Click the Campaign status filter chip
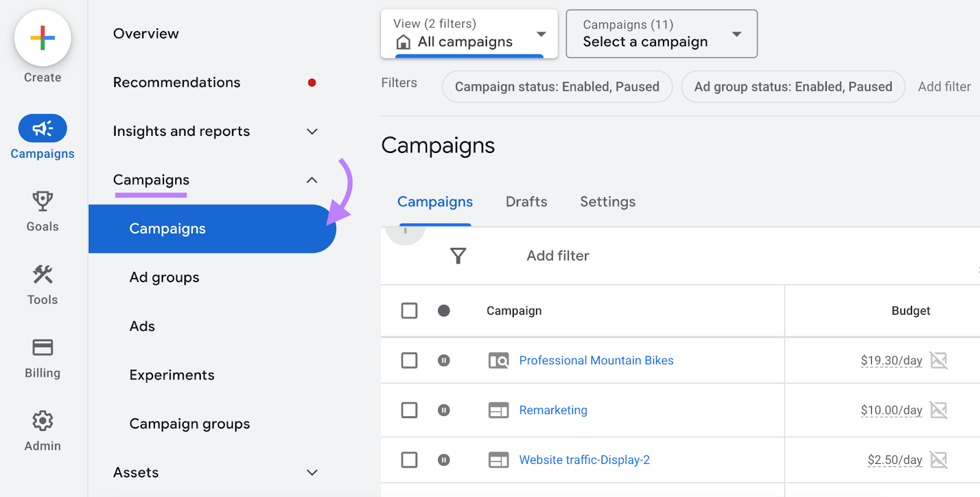The image size is (980, 497). (557, 87)
